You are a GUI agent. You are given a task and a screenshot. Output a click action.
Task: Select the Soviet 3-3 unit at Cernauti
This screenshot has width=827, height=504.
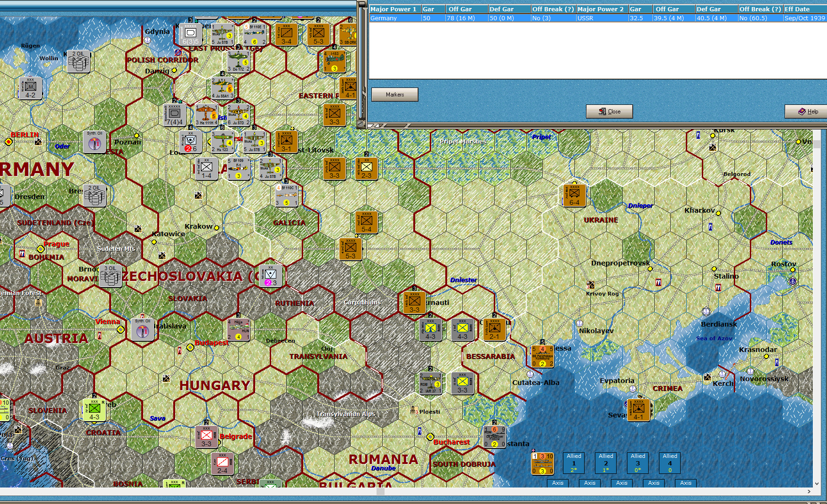tap(414, 303)
